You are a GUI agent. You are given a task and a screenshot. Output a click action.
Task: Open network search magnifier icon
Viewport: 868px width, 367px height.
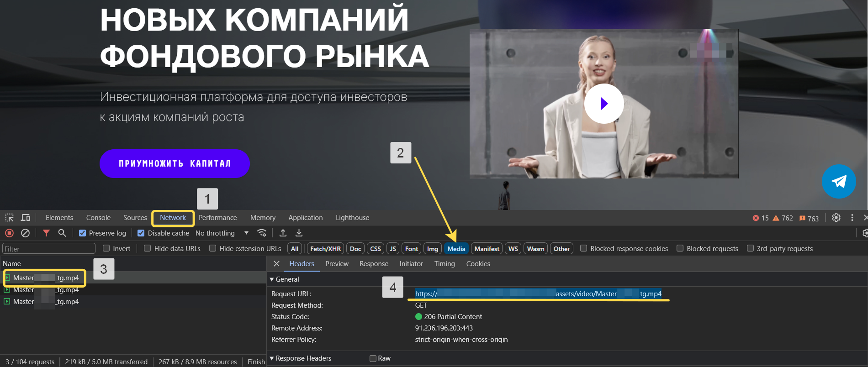click(62, 233)
